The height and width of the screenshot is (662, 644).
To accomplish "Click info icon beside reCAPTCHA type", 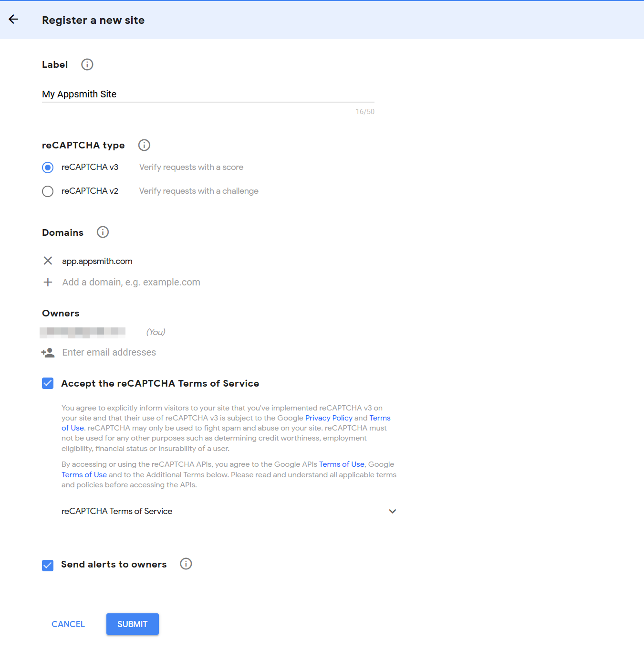I will point(144,145).
